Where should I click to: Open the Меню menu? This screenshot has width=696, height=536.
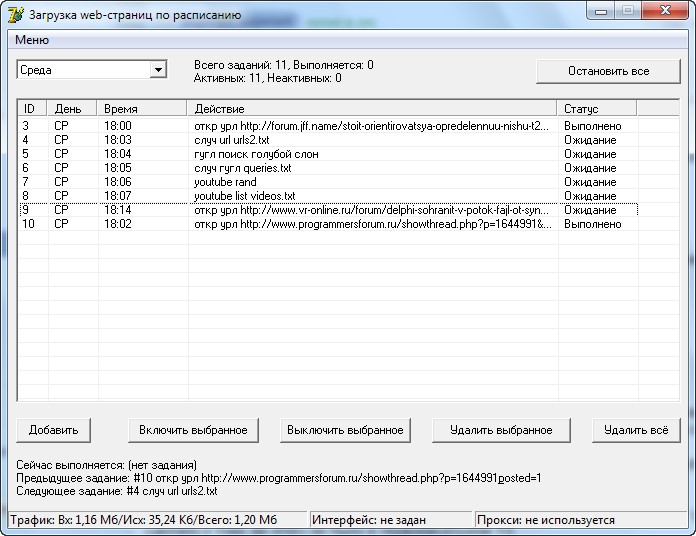pyautogui.click(x=32, y=40)
